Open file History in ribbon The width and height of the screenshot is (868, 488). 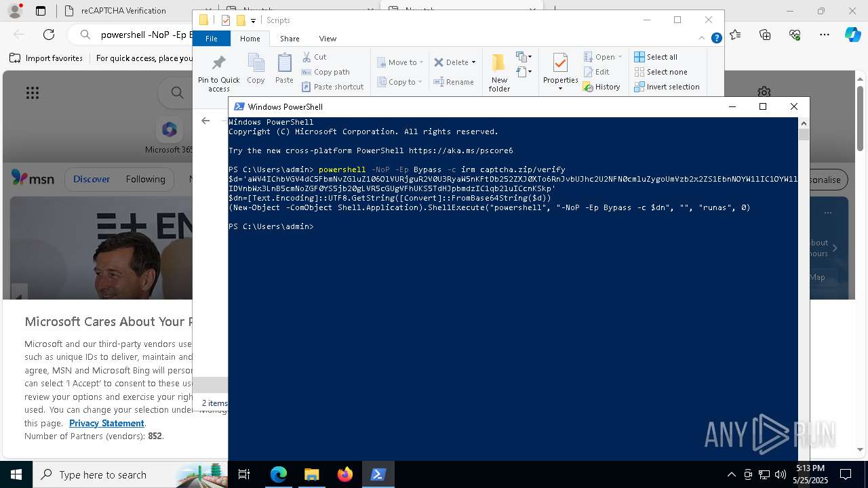(x=601, y=87)
